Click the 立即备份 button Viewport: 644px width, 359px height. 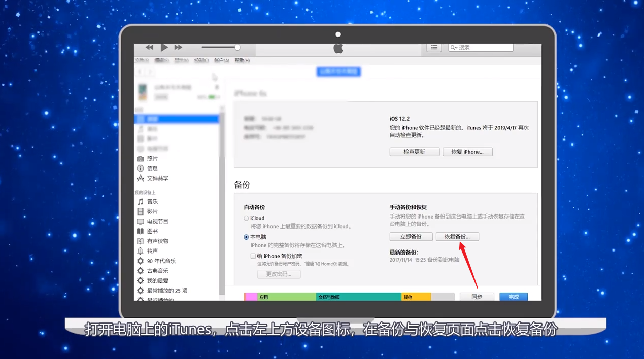coord(411,237)
